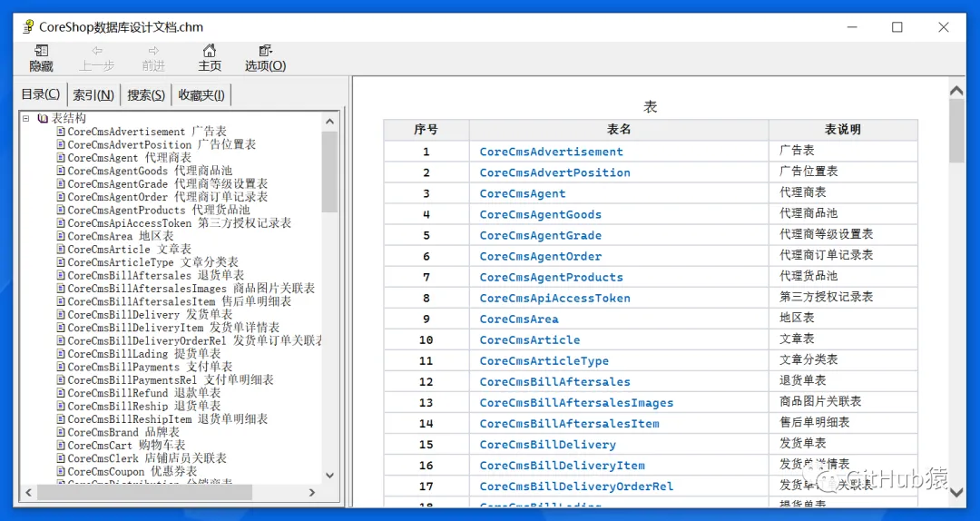Open CoreCmsAdvertPosition link in table
Screen dimensions: 980x521
(555, 172)
